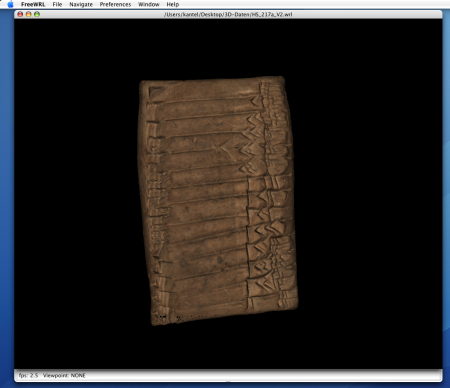Minimize the FreeWRL window using yellow button
This screenshot has width=450, height=388.
coord(29,14)
